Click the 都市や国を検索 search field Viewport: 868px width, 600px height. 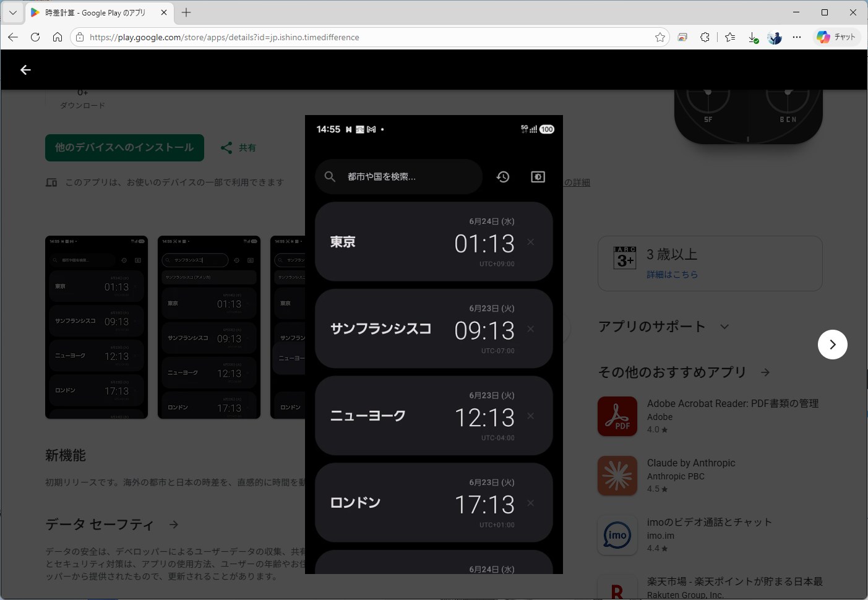click(x=399, y=177)
